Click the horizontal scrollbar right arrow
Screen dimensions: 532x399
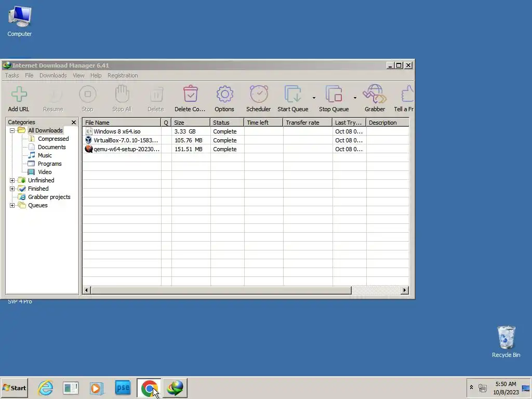(x=404, y=290)
